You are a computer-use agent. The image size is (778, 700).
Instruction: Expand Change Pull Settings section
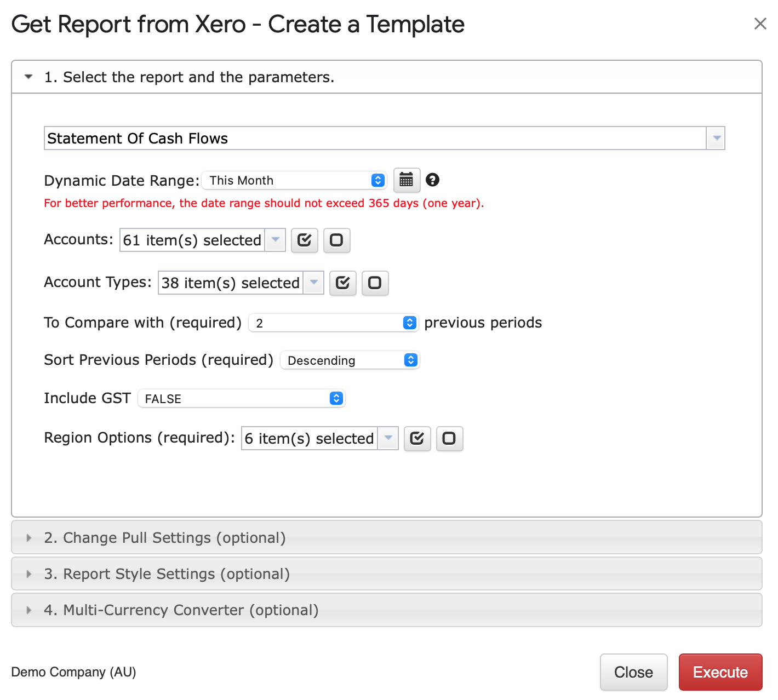tap(386, 537)
